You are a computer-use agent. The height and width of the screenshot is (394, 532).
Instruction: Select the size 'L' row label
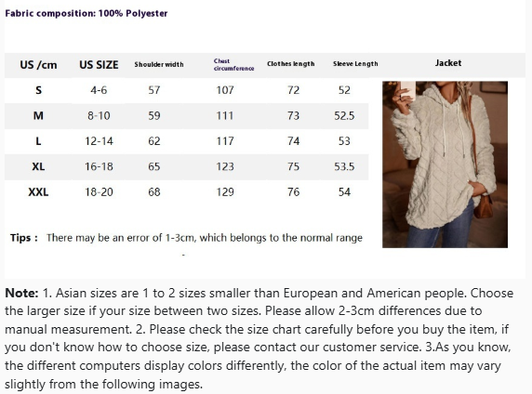(38, 141)
